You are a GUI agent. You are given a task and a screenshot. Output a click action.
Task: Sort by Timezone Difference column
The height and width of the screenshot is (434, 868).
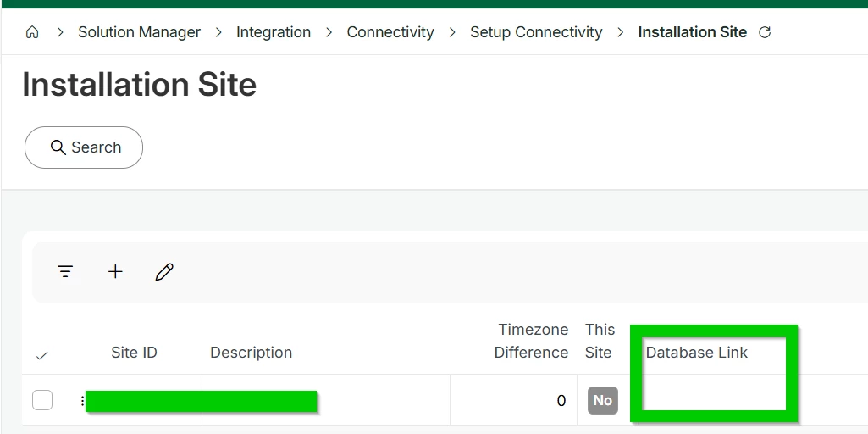pyautogui.click(x=531, y=341)
